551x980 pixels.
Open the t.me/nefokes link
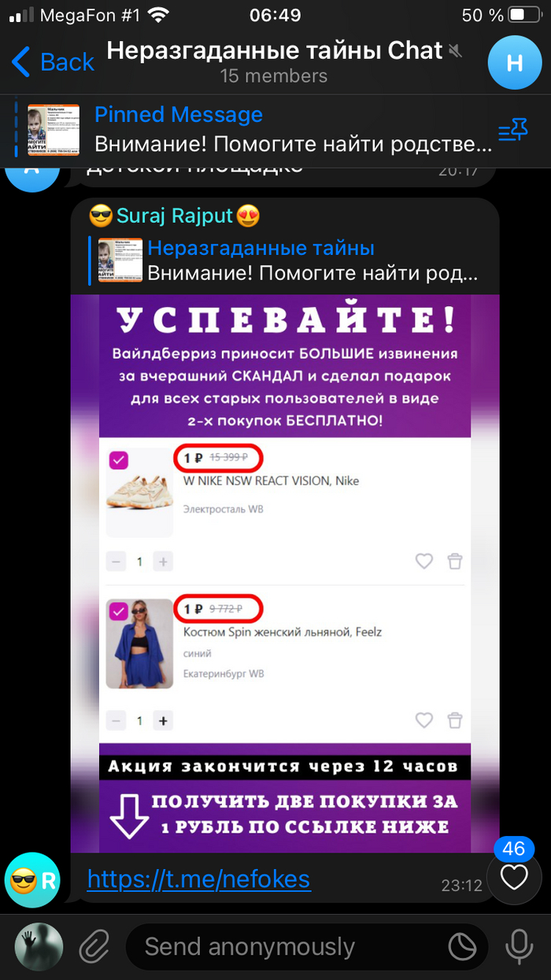pyautogui.click(x=198, y=878)
